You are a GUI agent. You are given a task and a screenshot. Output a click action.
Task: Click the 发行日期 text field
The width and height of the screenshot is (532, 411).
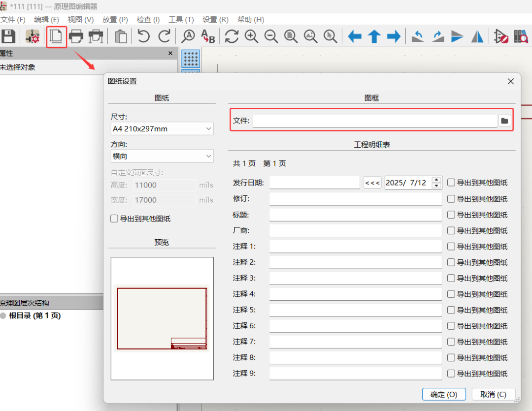click(x=314, y=183)
